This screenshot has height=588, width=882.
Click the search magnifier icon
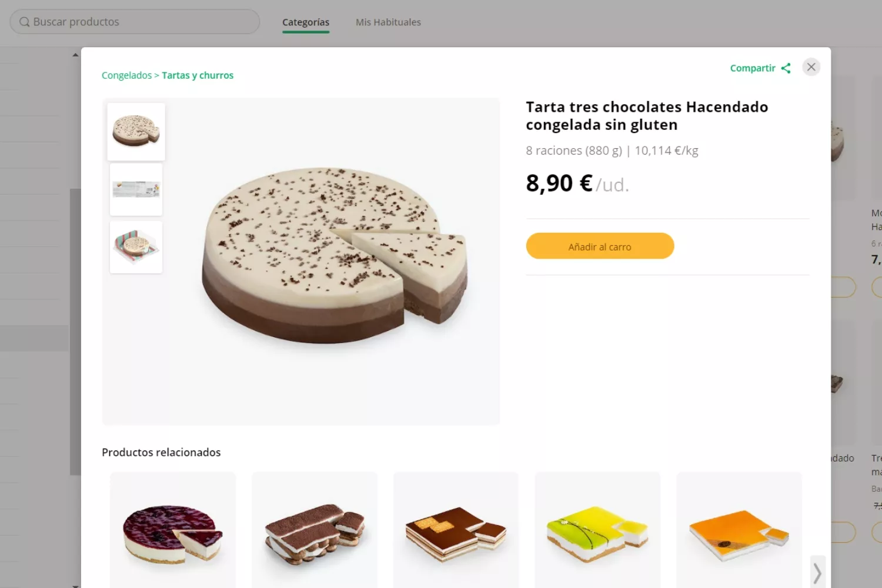(x=24, y=22)
